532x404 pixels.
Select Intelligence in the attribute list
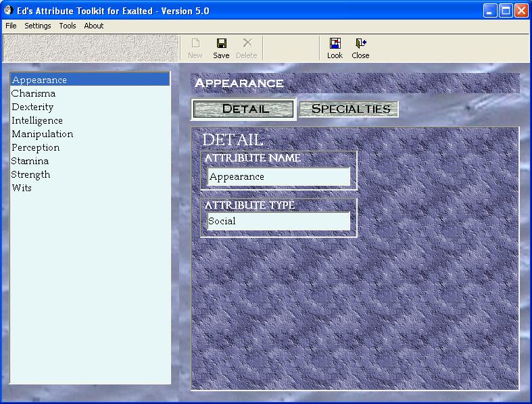[x=90, y=120]
